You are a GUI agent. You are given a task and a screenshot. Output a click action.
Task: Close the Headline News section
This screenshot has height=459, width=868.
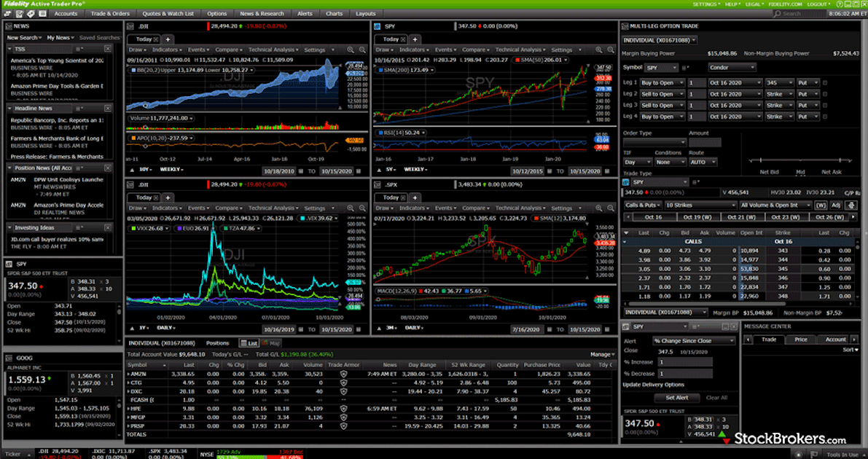107,109
